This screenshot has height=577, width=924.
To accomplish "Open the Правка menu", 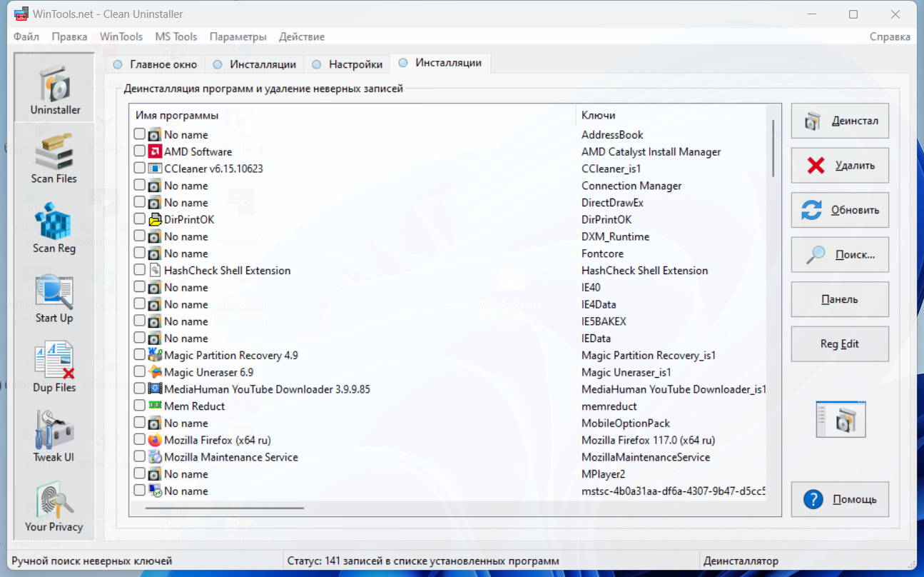I will 69,36.
